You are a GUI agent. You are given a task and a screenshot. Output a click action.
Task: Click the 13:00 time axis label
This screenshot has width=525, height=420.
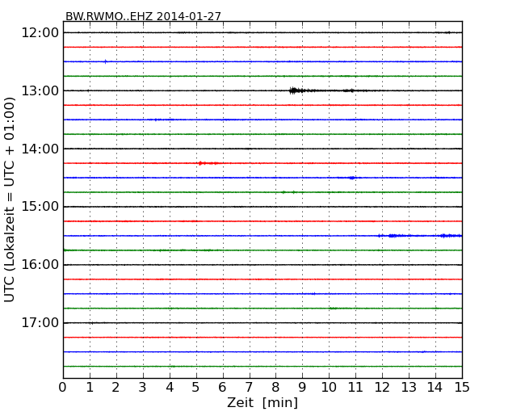[x=40, y=90]
